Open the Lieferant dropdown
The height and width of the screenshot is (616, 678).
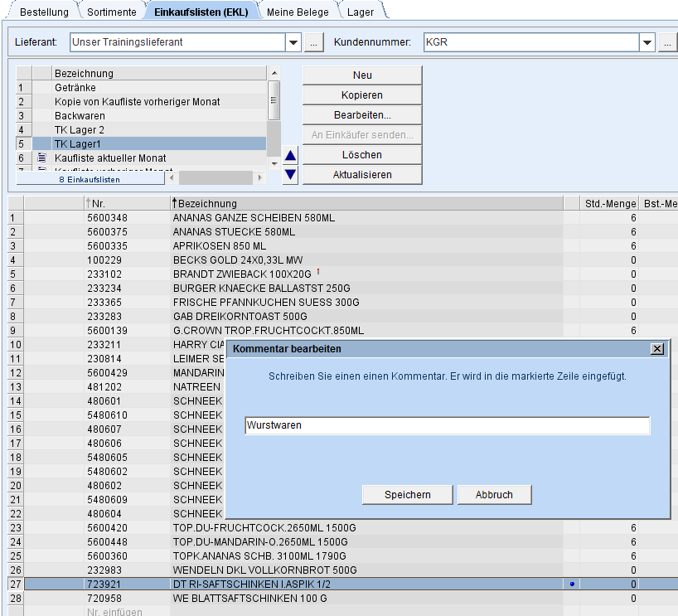point(293,41)
